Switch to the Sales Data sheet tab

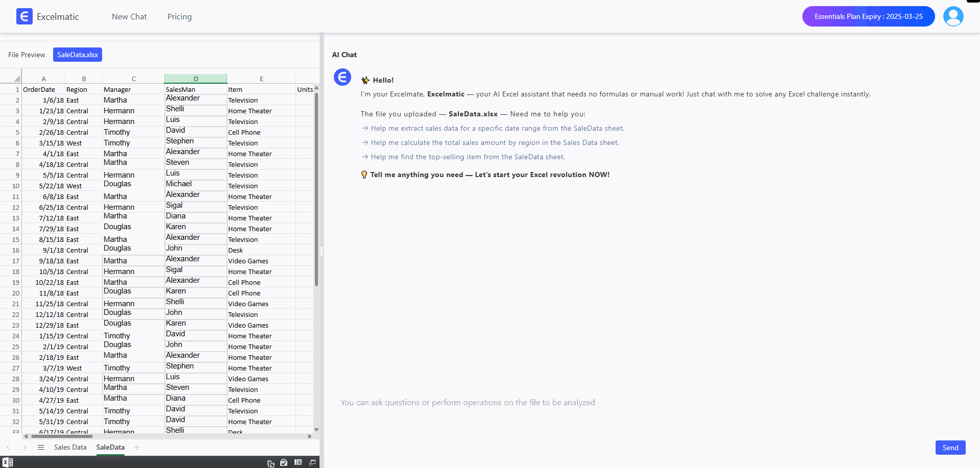[70, 448]
